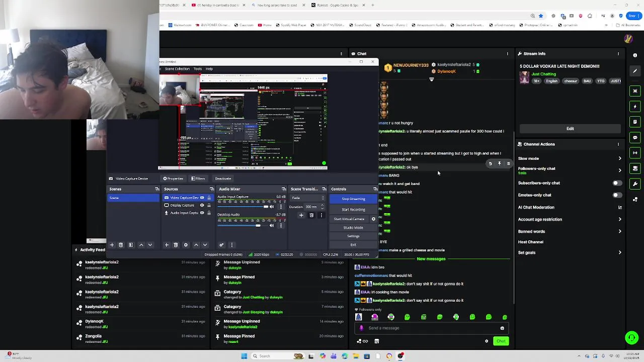Open chat settings gear beside Chat button

[487, 341]
